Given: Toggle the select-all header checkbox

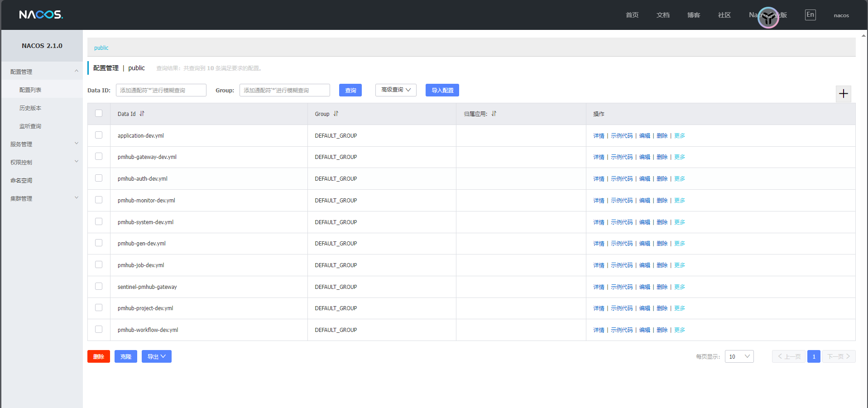Looking at the screenshot, I should [x=99, y=113].
